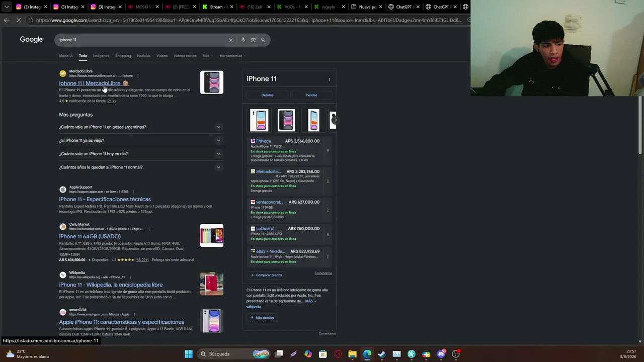Screen dimensions: 644x362
Task: Open options menu for LoQuiero offer
Action: pyautogui.click(x=328, y=234)
